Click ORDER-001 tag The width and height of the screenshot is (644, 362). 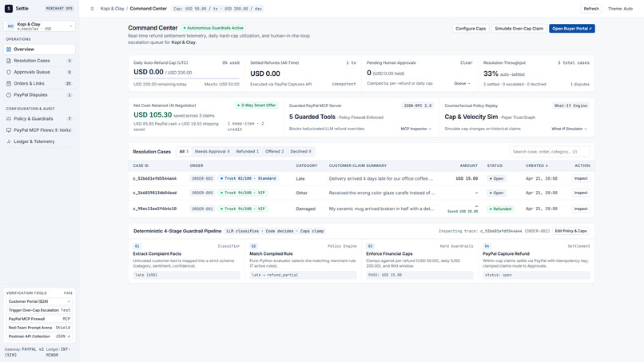pyautogui.click(x=202, y=209)
